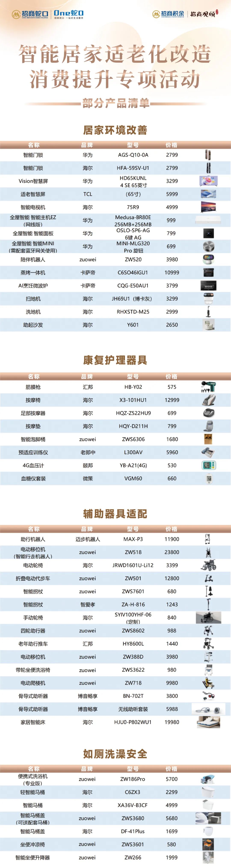This screenshot has height=868, width=231.
Task: Click the 微策 brand cell
Action: tap(88, 478)
